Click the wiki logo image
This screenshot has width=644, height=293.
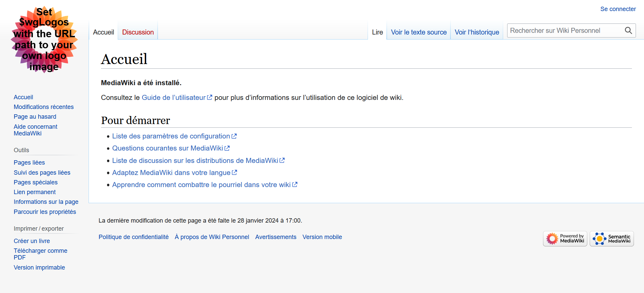point(44,40)
